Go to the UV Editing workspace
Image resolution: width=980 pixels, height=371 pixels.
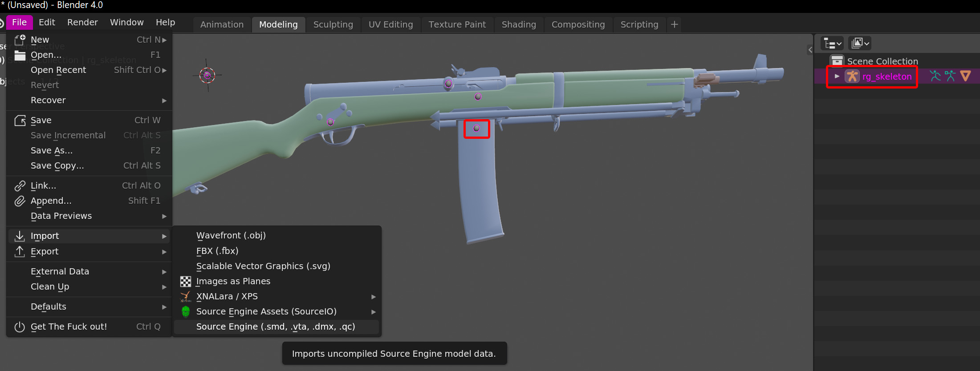tap(390, 24)
